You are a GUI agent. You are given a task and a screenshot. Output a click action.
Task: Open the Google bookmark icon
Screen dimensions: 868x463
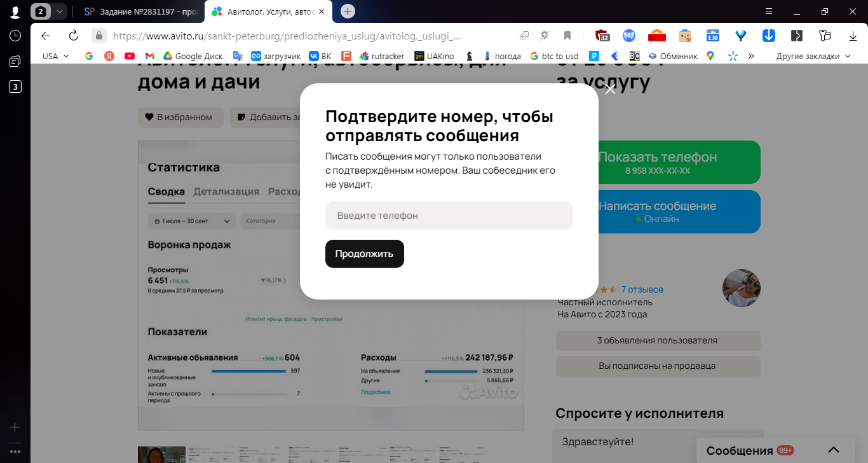[x=89, y=56]
